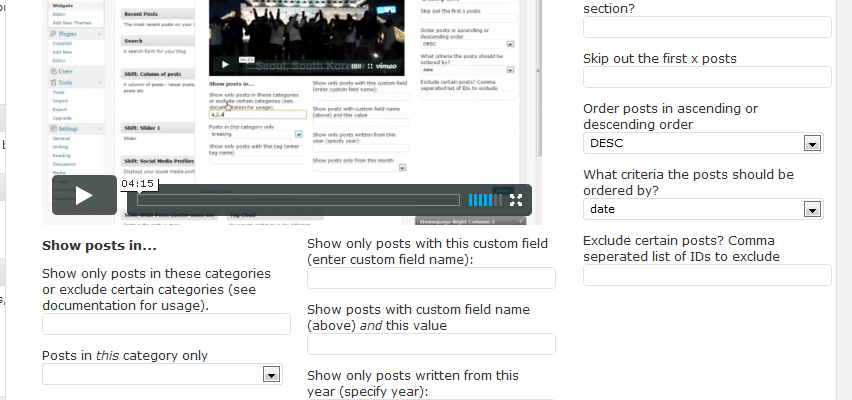This screenshot has width=852, height=400.
Task: Click 'Show posts with custom field name' label
Action: 418,317
